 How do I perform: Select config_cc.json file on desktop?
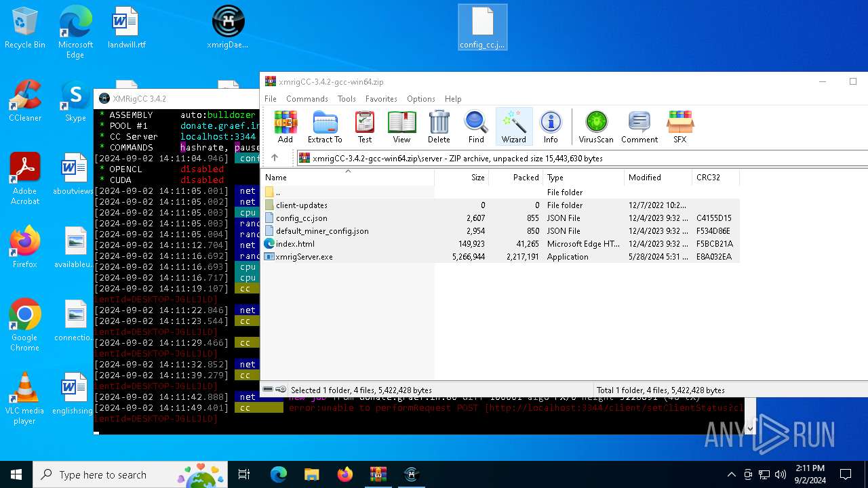tap(482, 28)
